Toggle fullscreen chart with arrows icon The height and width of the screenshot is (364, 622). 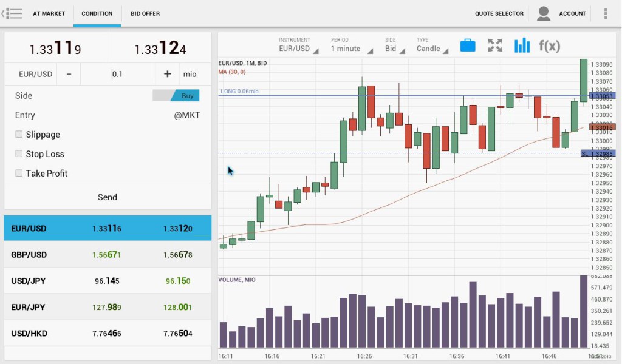click(494, 45)
